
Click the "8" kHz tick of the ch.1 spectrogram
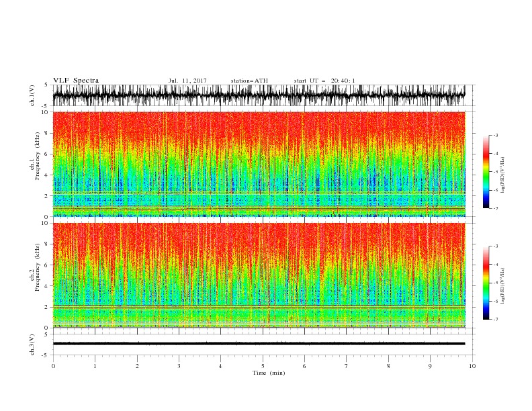tap(47, 133)
